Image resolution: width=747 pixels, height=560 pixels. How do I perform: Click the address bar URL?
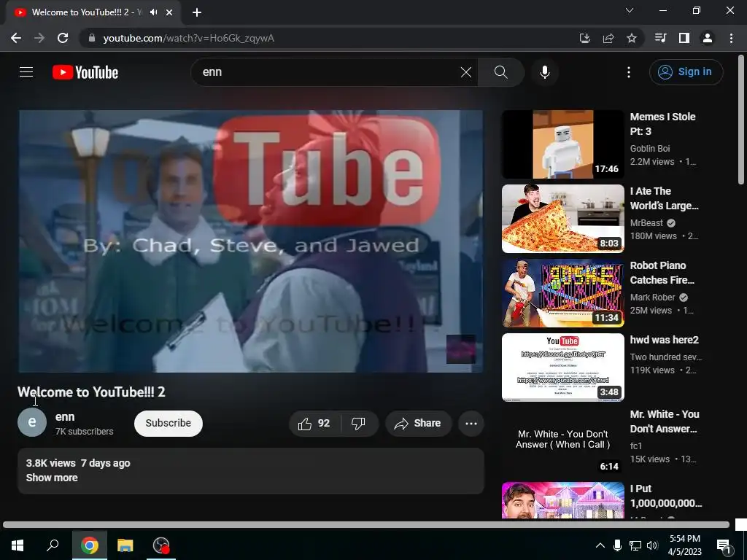[189, 38]
